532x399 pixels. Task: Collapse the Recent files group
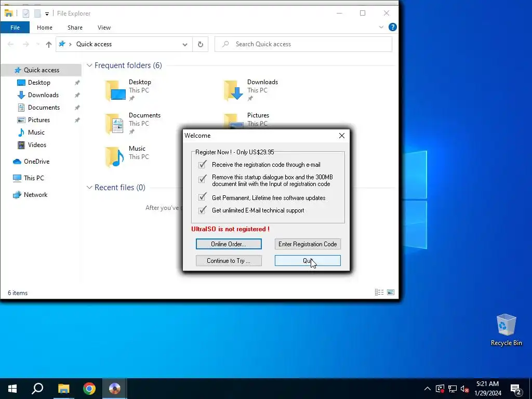[x=89, y=187]
